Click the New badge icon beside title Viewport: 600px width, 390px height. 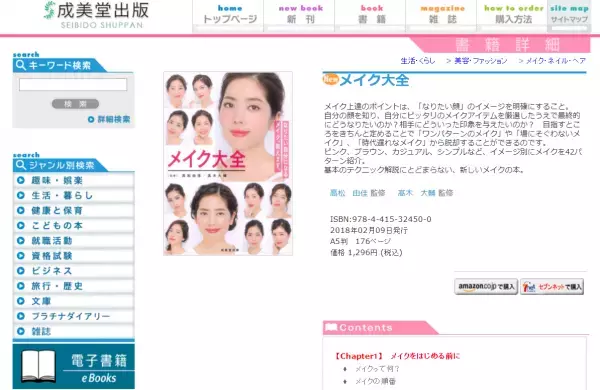(331, 79)
